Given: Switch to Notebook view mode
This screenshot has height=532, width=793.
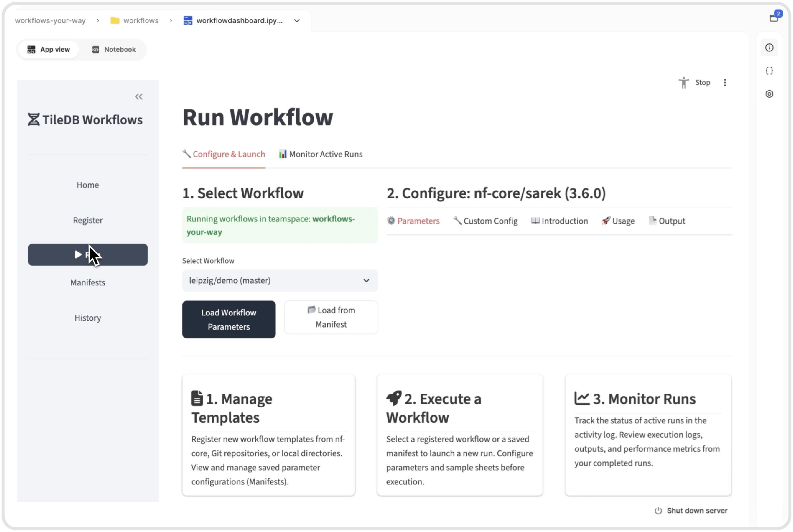Looking at the screenshot, I should coord(114,49).
